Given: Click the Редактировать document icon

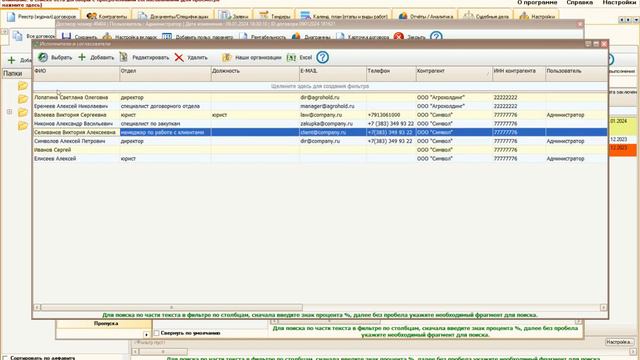Looking at the screenshot, I should click(123, 57).
